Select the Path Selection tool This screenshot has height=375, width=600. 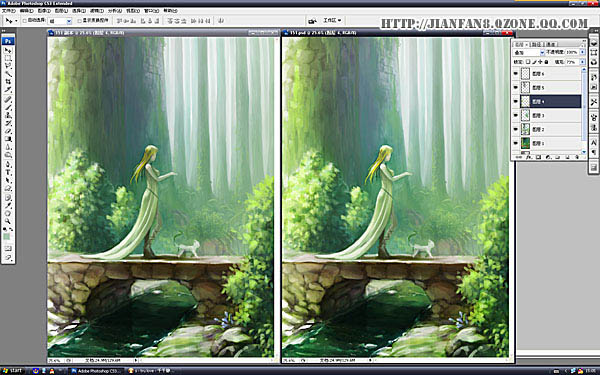coord(8,181)
